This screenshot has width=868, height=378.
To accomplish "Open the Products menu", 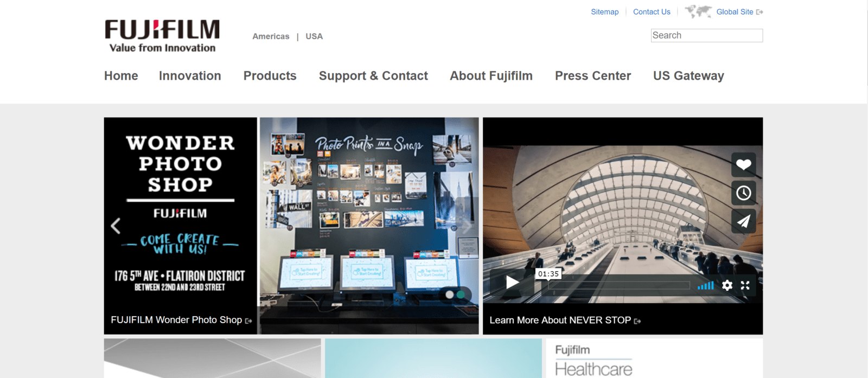I will click(270, 76).
